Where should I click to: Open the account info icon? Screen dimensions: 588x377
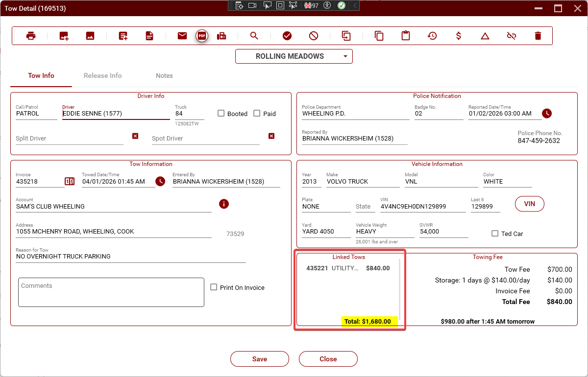(224, 204)
